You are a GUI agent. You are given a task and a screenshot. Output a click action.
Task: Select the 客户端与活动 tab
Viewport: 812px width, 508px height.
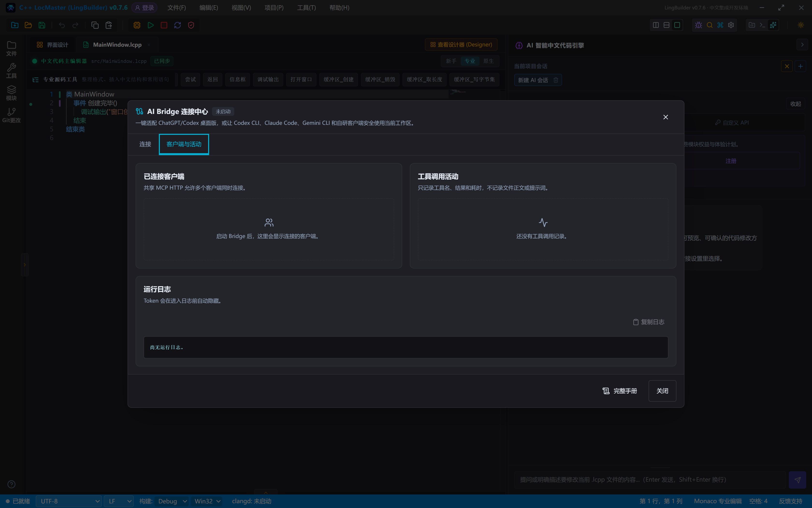coord(184,144)
